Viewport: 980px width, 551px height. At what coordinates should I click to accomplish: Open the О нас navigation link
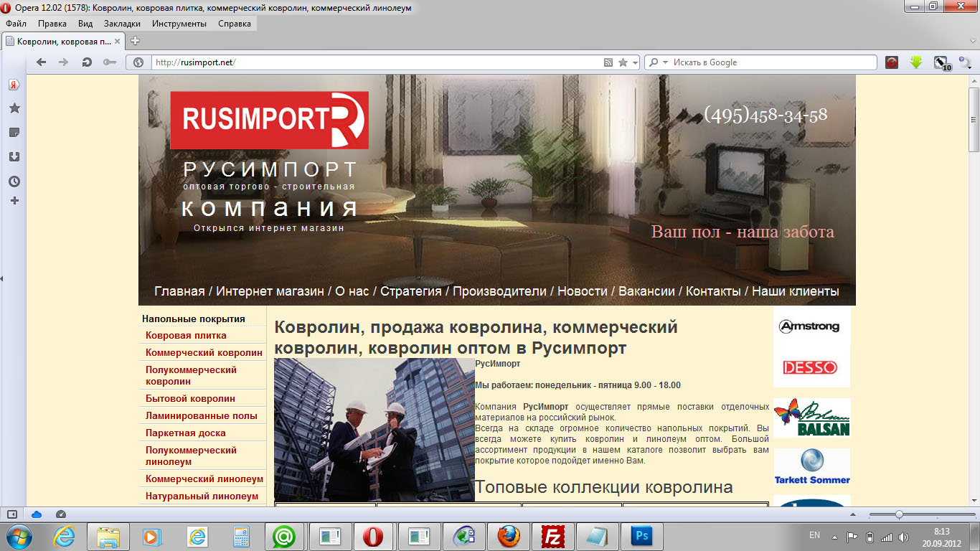352,291
